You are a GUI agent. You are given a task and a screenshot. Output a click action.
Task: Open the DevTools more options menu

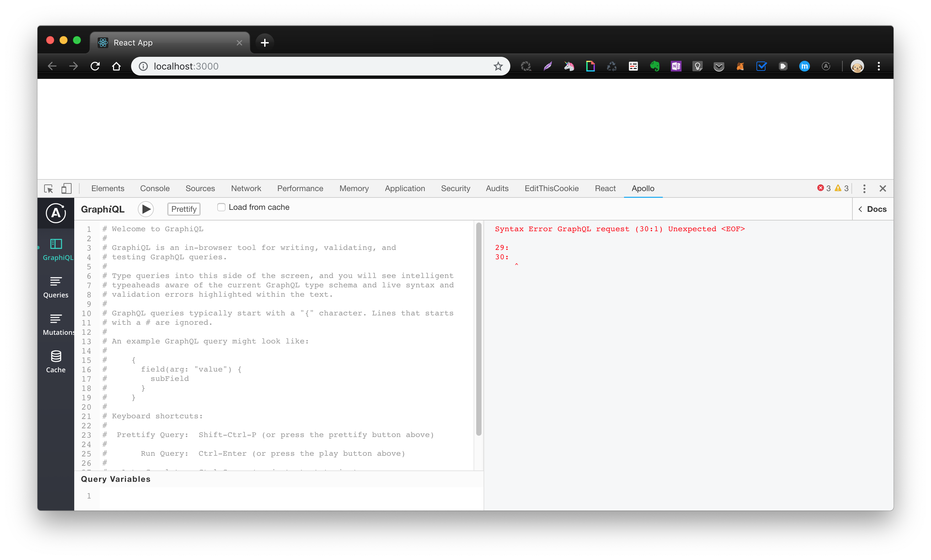[864, 188]
